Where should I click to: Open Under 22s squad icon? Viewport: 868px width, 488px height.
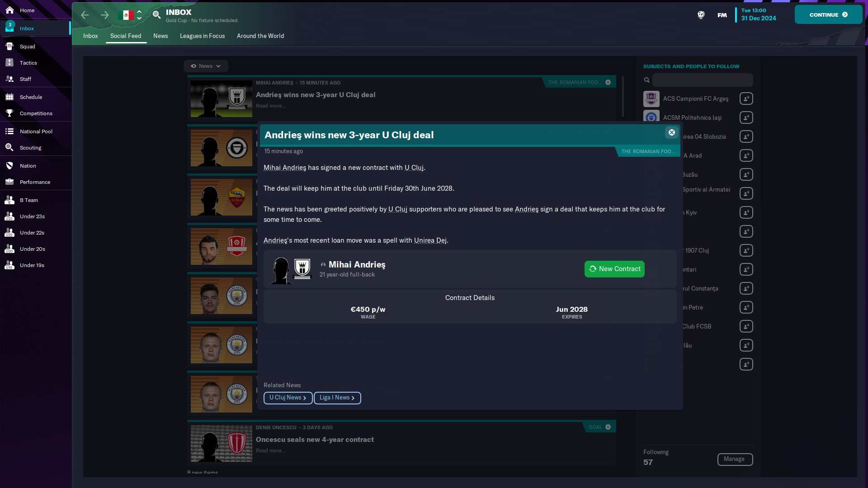pyautogui.click(x=9, y=232)
